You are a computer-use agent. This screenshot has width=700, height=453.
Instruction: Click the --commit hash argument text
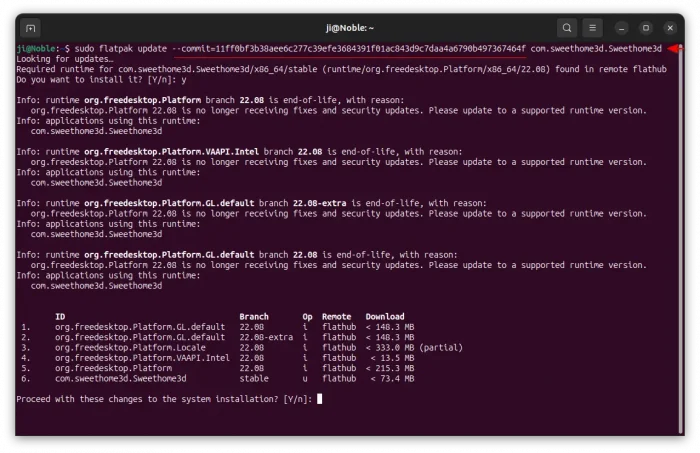click(349, 49)
